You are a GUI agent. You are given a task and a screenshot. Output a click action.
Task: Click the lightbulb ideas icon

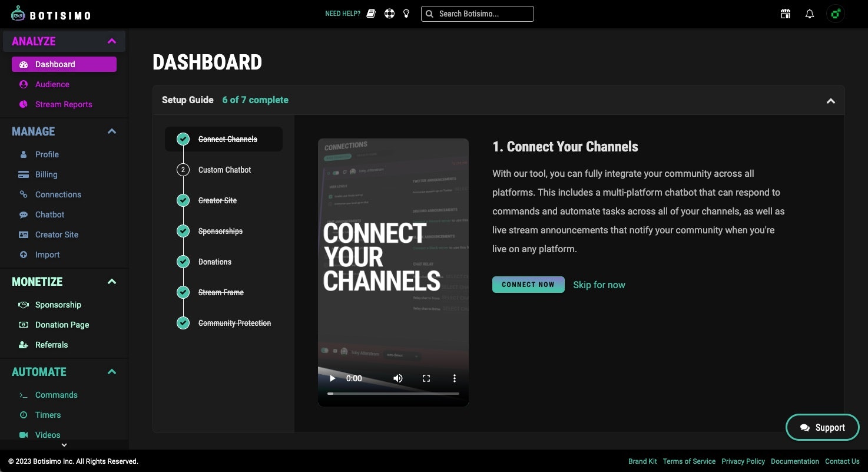pos(406,14)
